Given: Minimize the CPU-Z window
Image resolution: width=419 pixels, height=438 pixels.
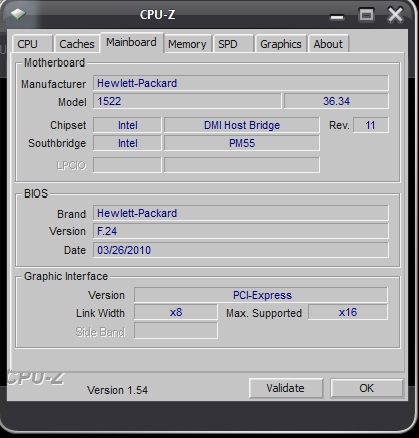Looking at the screenshot, I should 337,16.
